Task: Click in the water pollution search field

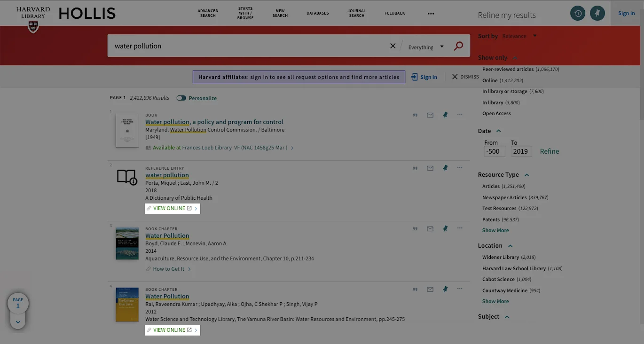Action: click(x=249, y=46)
